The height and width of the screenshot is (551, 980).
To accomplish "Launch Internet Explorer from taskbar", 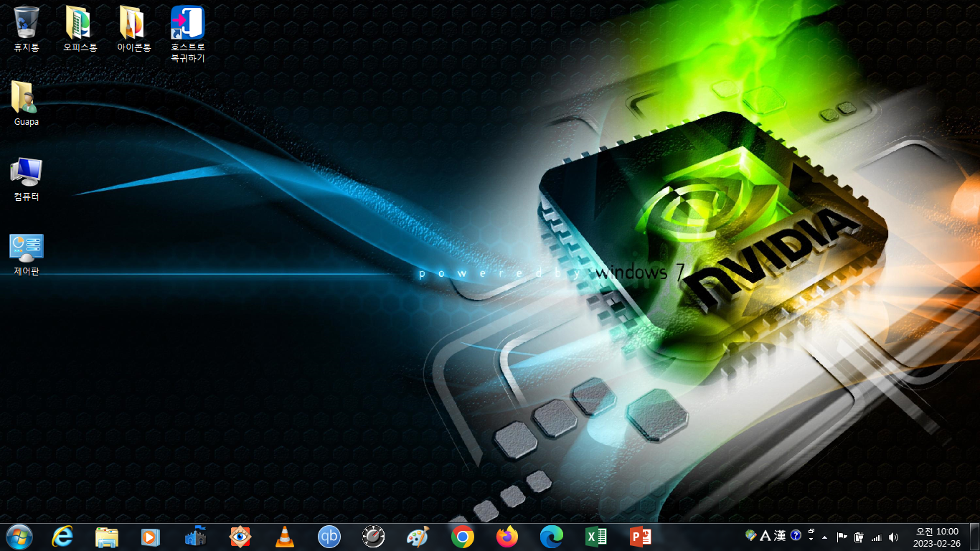I will 63,536.
